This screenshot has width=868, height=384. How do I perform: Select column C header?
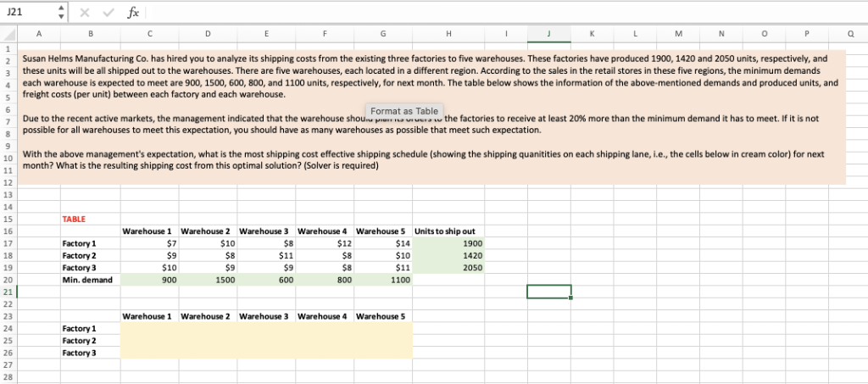(x=149, y=34)
